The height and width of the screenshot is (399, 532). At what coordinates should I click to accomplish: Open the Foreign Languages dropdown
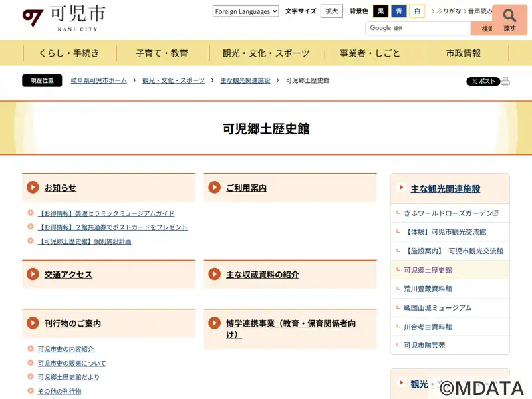coord(245,11)
